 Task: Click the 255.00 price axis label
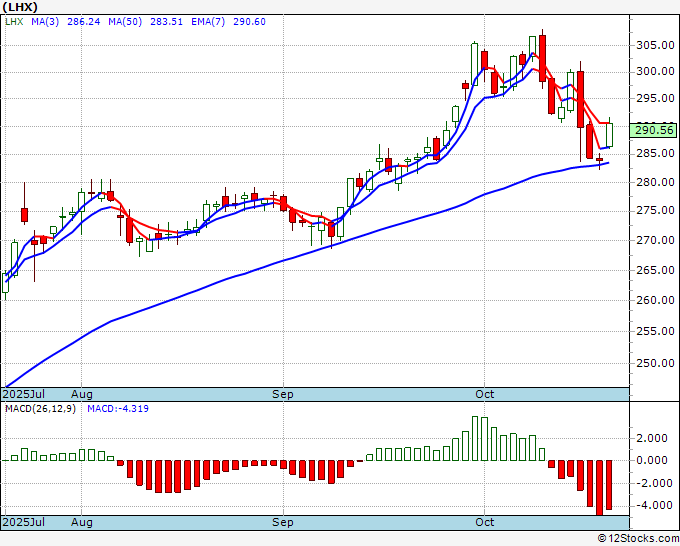coord(655,331)
